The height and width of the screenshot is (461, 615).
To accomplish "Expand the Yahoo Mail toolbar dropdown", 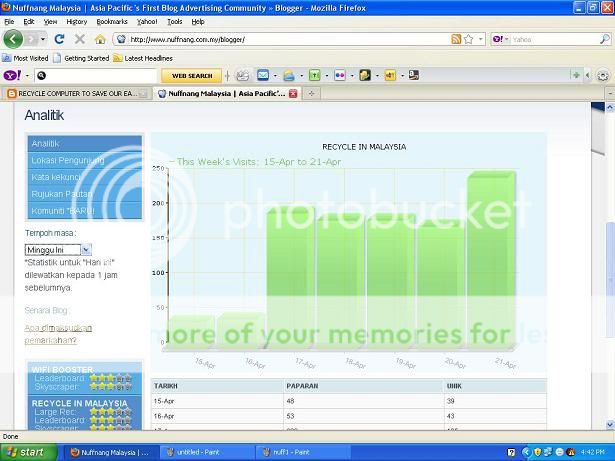I will (x=275, y=75).
